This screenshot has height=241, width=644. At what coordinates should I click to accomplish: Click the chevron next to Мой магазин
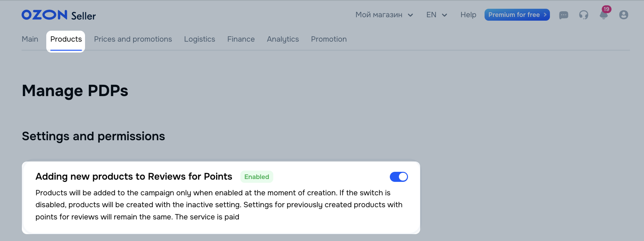410,15
